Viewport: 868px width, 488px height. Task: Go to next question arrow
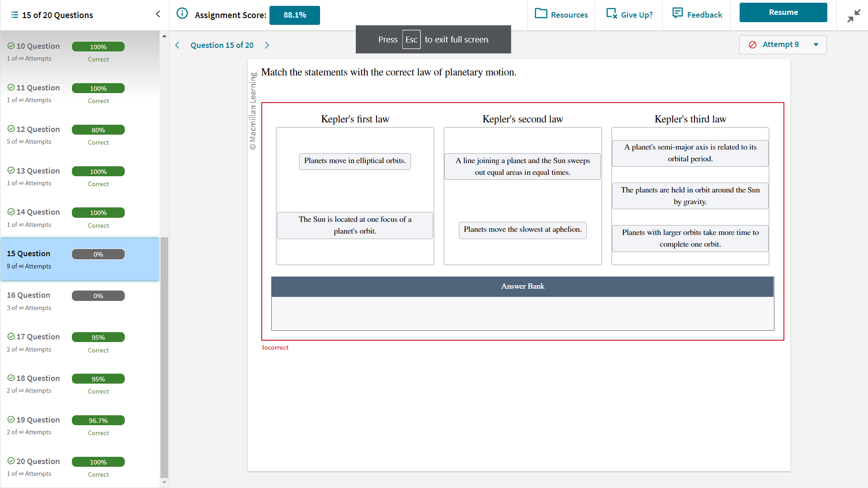[267, 45]
